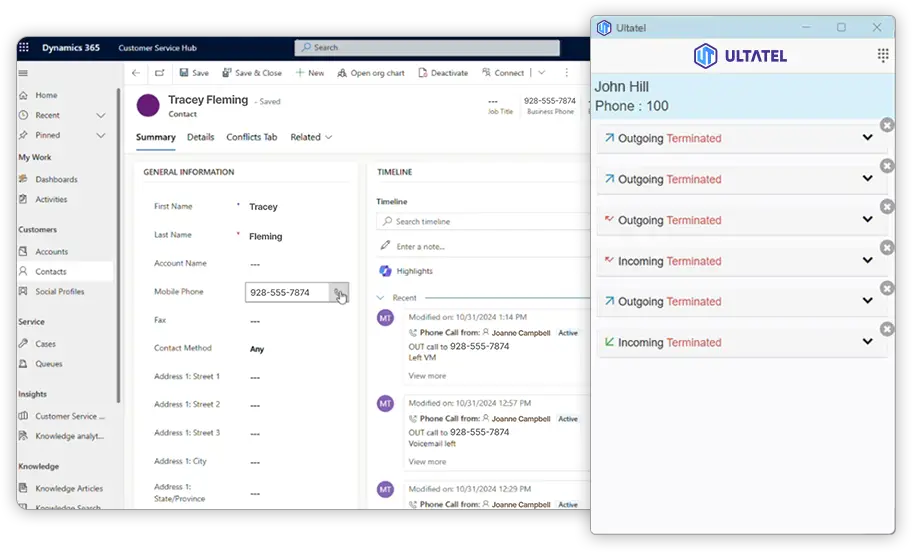Click Save & Close button
Viewport: 912px width, 552px height.
(251, 73)
